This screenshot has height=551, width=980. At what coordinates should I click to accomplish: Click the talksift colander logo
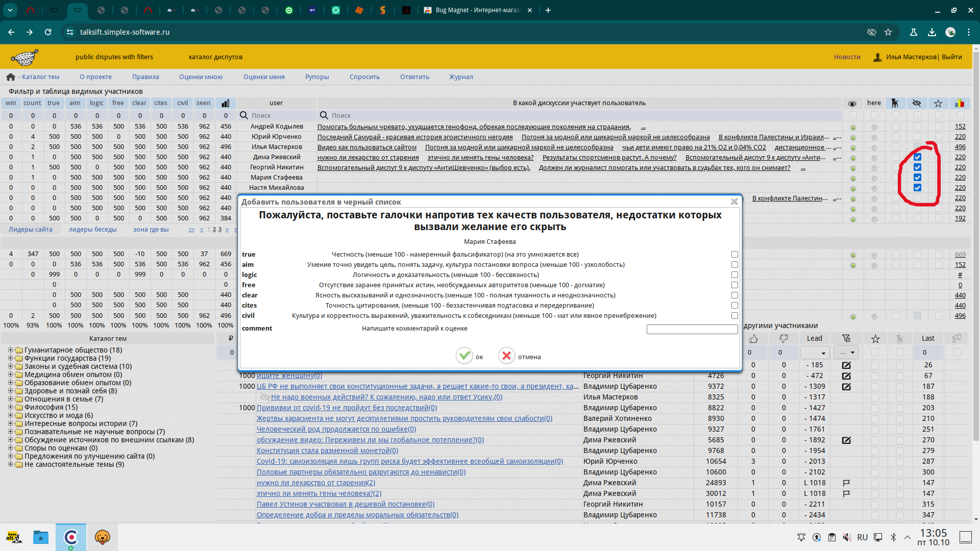point(24,57)
